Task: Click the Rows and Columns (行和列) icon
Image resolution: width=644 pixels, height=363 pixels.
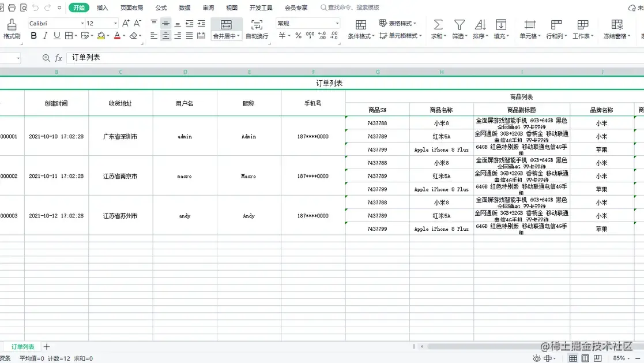Action: tap(556, 25)
